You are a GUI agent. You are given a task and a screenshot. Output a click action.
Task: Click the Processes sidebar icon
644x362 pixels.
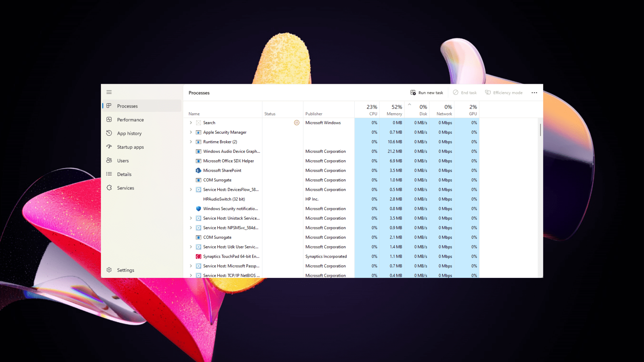coord(109,106)
